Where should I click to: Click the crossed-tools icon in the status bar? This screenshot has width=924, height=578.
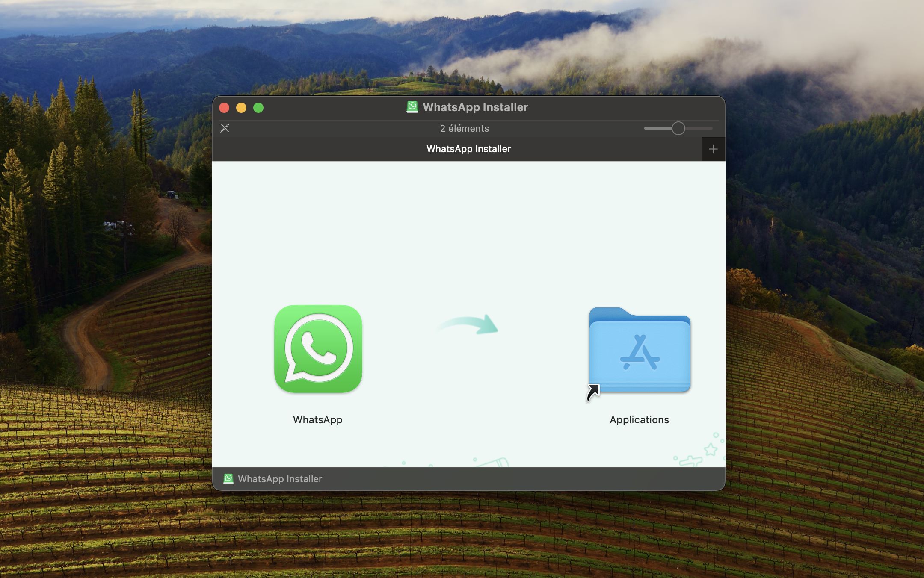[225, 128]
